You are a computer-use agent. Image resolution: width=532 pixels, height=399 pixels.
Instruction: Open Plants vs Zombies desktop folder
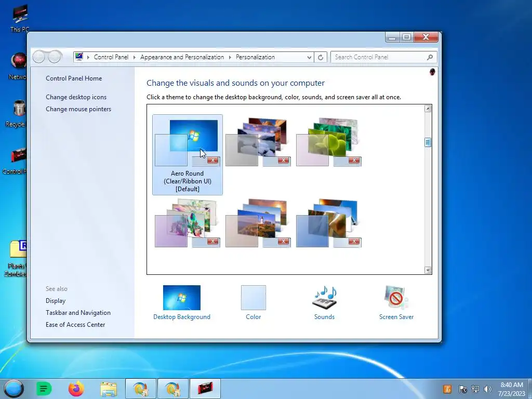[16, 258]
